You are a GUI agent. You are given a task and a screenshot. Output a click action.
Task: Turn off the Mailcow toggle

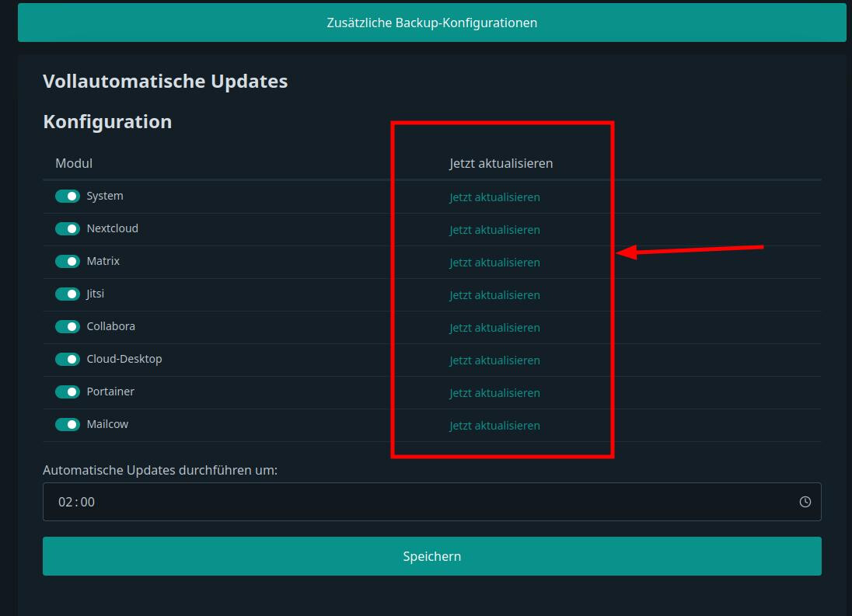click(x=68, y=425)
